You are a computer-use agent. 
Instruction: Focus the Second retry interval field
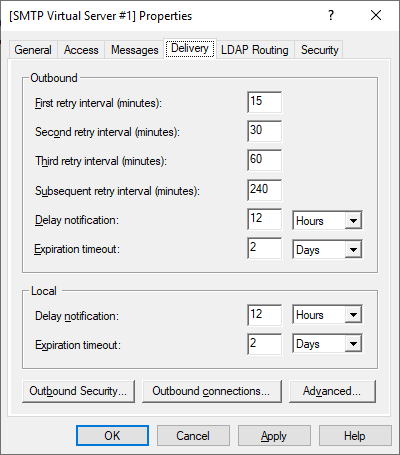pyautogui.click(x=265, y=131)
